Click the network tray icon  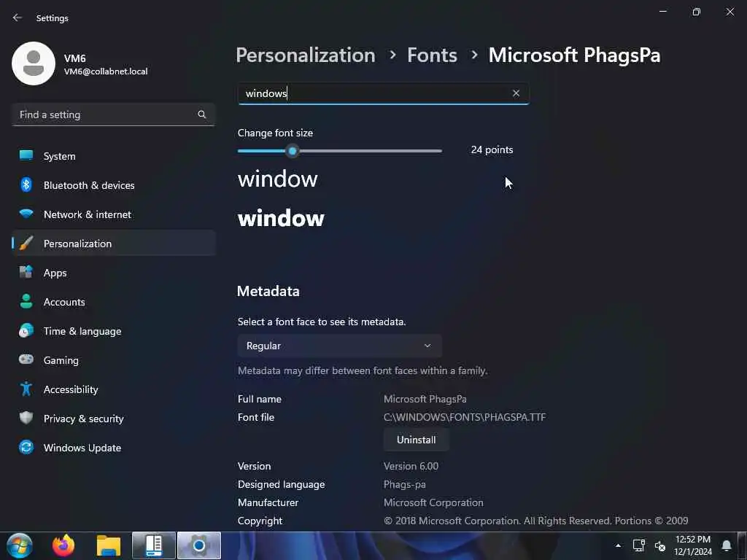pos(638,545)
